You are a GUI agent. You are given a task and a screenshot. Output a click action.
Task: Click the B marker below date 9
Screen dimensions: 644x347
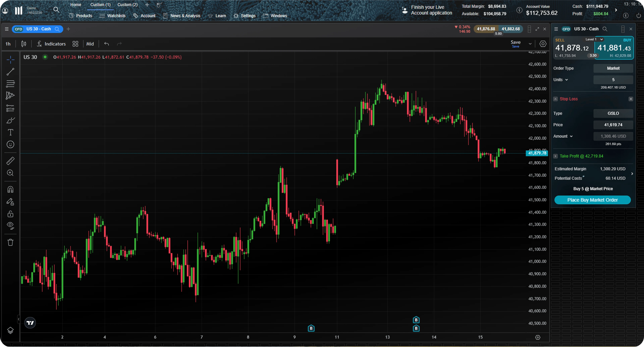[311, 328]
